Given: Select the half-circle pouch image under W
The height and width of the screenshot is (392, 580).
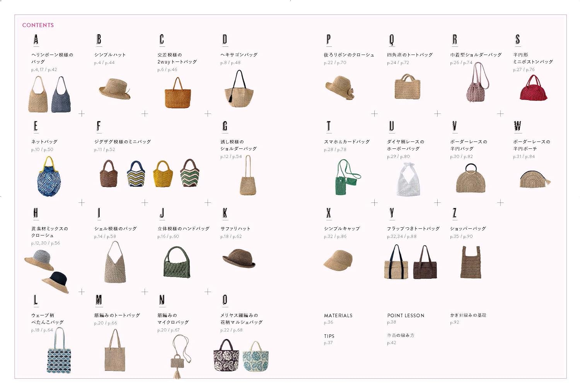Looking at the screenshot, I should (535, 180).
